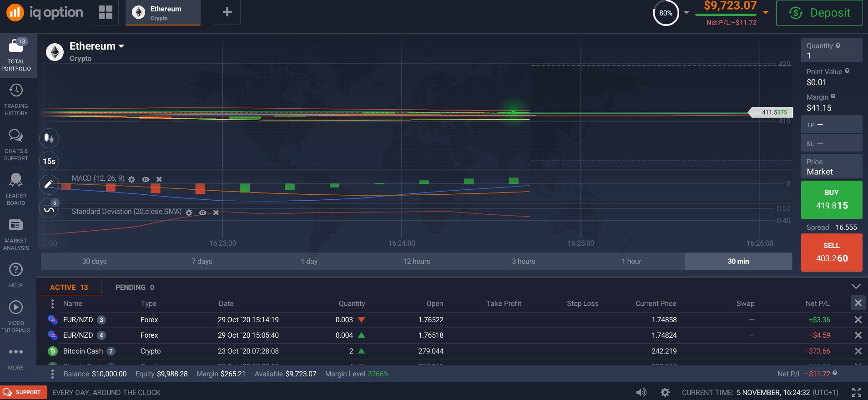Switch to Pending 0 tab
Viewport: 868px width, 400px height.
[x=135, y=287]
